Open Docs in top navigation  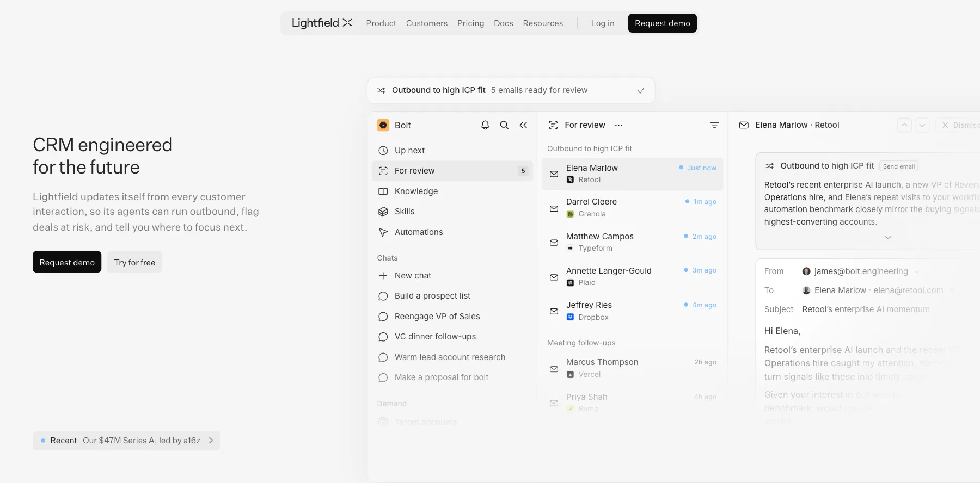click(x=504, y=23)
